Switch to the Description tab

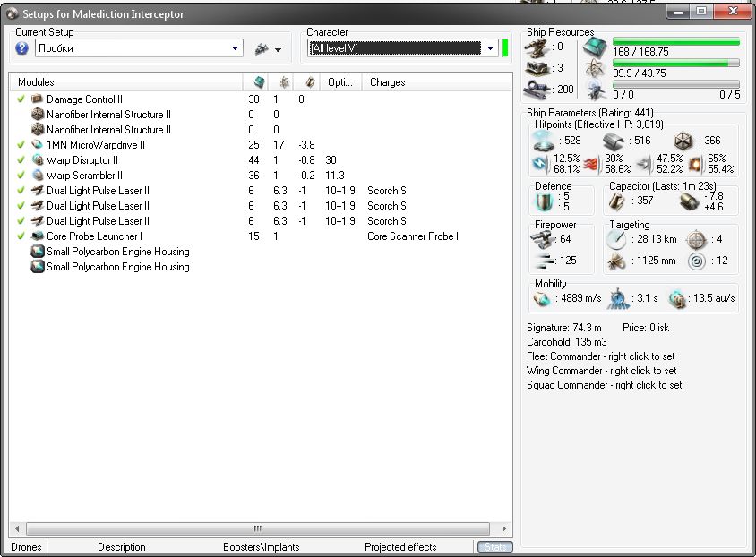point(122,547)
